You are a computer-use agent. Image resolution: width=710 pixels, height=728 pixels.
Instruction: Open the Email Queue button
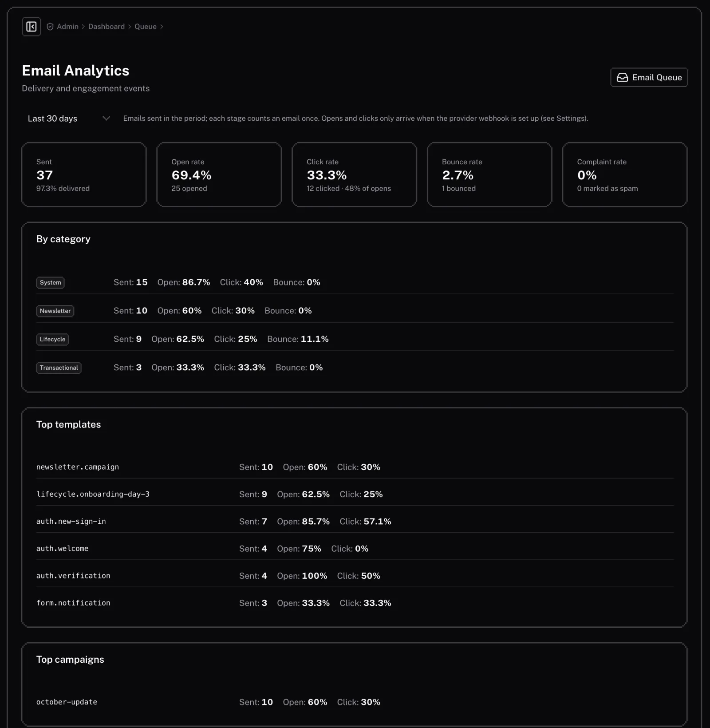[x=649, y=77]
